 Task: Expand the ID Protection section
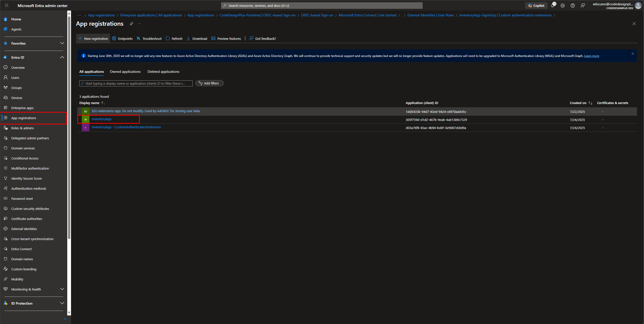point(62,303)
